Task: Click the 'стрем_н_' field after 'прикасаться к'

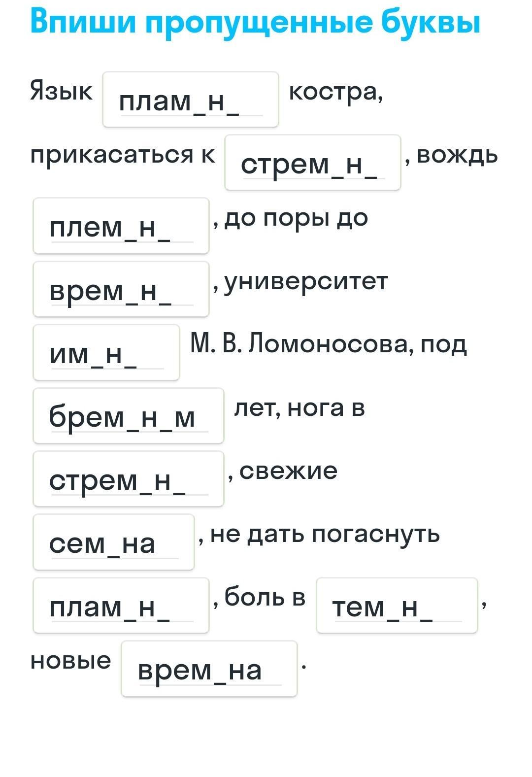Action: (x=312, y=163)
